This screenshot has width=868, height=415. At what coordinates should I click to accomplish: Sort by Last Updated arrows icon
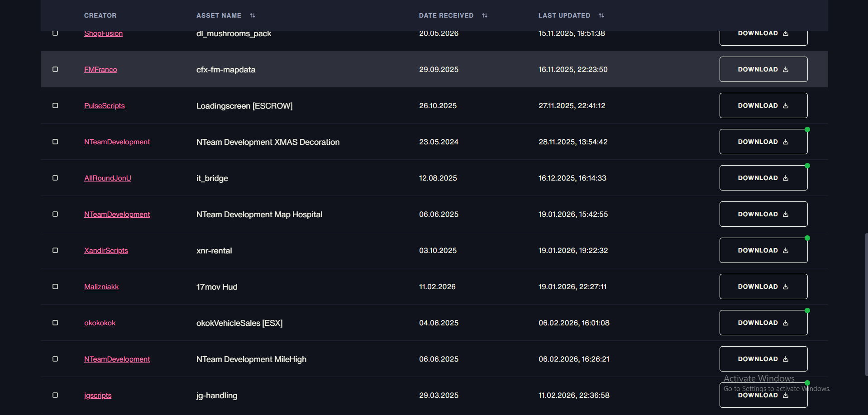pyautogui.click(x=601, y=15)
